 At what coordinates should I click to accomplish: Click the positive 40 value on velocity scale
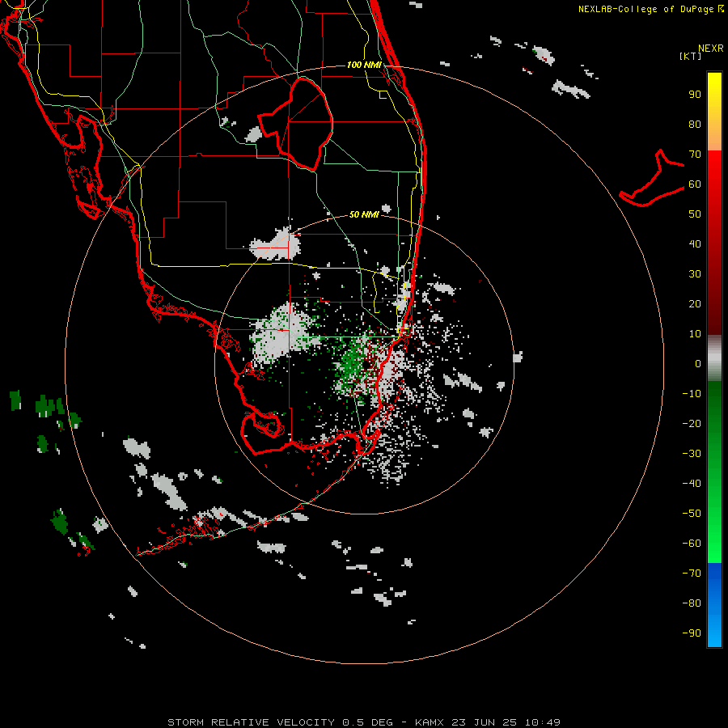coord(695,244)
